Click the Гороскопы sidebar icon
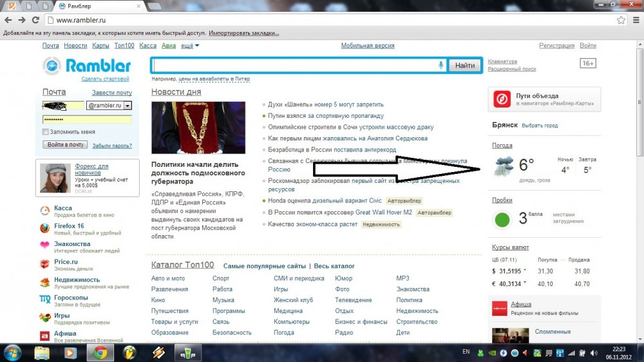This screenshot has height=362, width=644. click(45, 300)
